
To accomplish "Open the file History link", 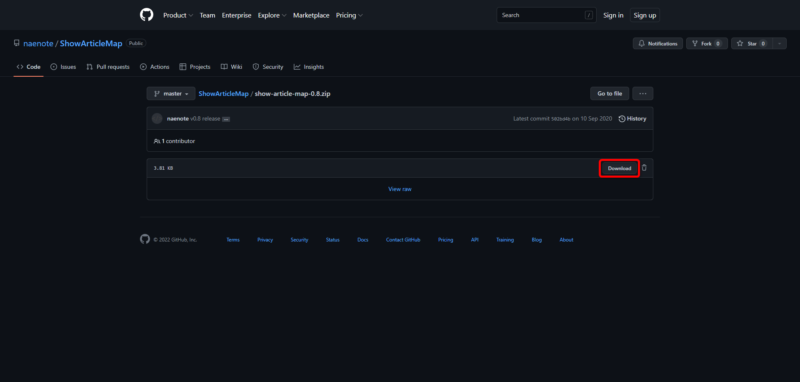I will pyautogui.click(x=632, y=119).
